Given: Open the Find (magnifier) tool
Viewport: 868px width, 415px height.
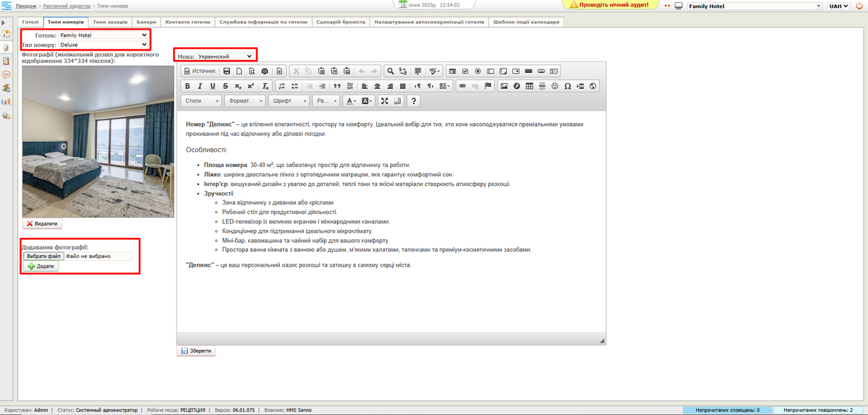Looking at the screenshot, I should [x=391, y=71].
